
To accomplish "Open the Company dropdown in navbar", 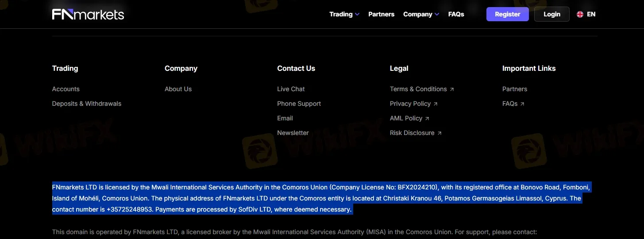I will click(421, 14).
